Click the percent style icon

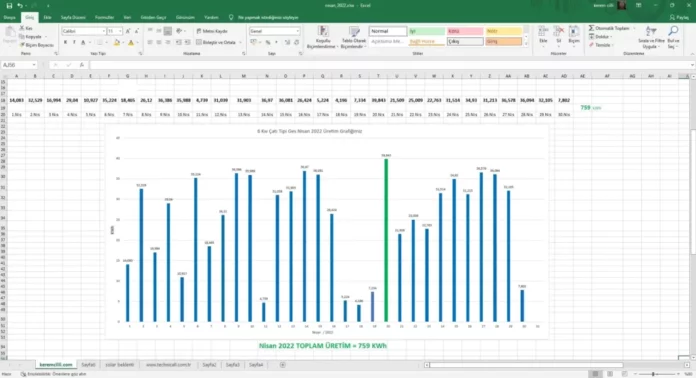[x=268, y=42]
